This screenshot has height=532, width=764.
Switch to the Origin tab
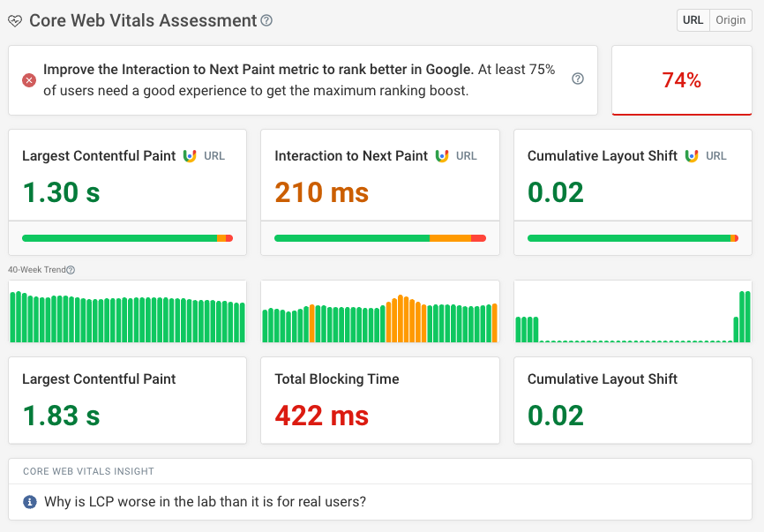731,19
